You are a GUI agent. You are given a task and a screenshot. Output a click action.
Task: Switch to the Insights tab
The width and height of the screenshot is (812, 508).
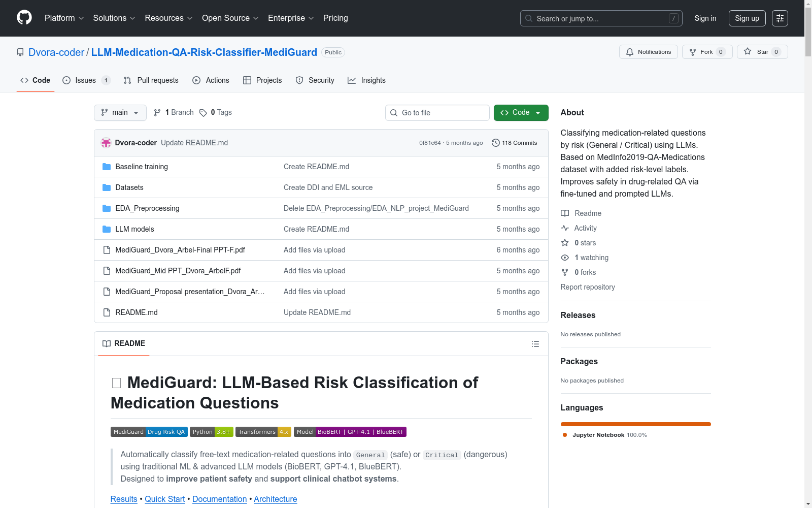pos(366,80)
